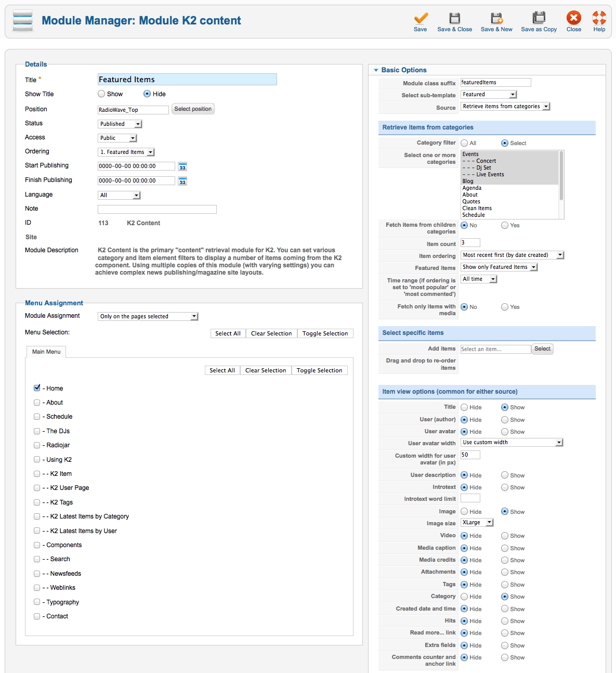
Task: Click the Save toolbar icon
Action: (x=421, y=19)
